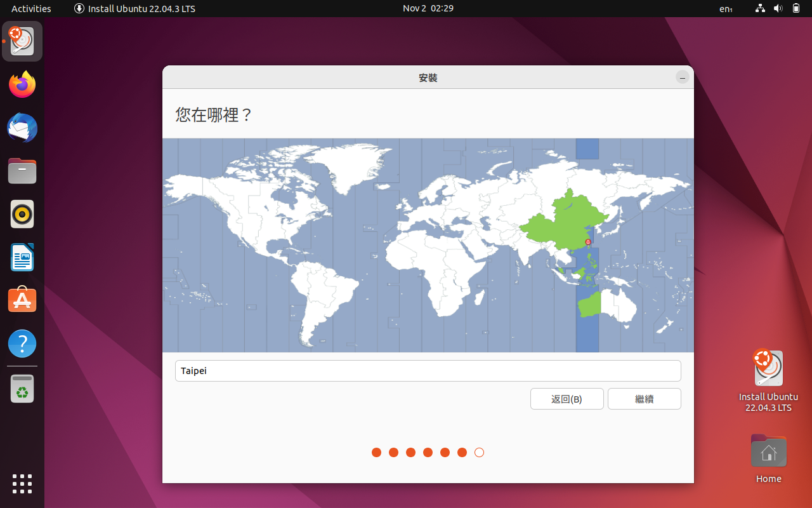Open the Ubiquity installer dock icon
This screenshot has height=508, width=812.
pyautogui.click(x=22, y=41)
